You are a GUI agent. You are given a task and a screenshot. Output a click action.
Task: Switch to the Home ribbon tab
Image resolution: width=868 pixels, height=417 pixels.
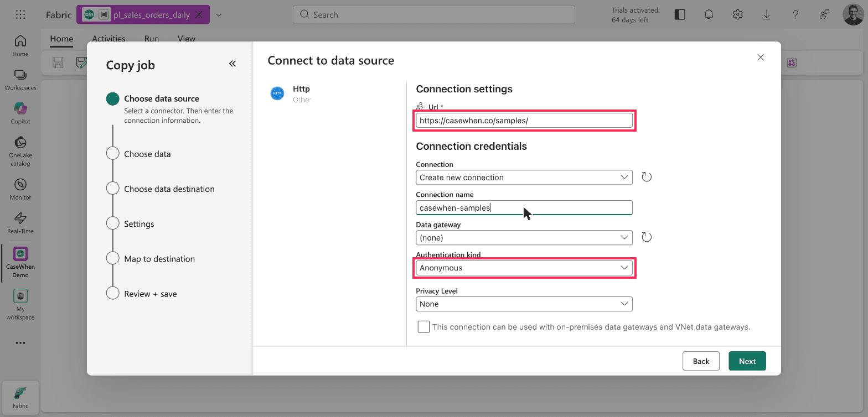(x=61, y=39)
